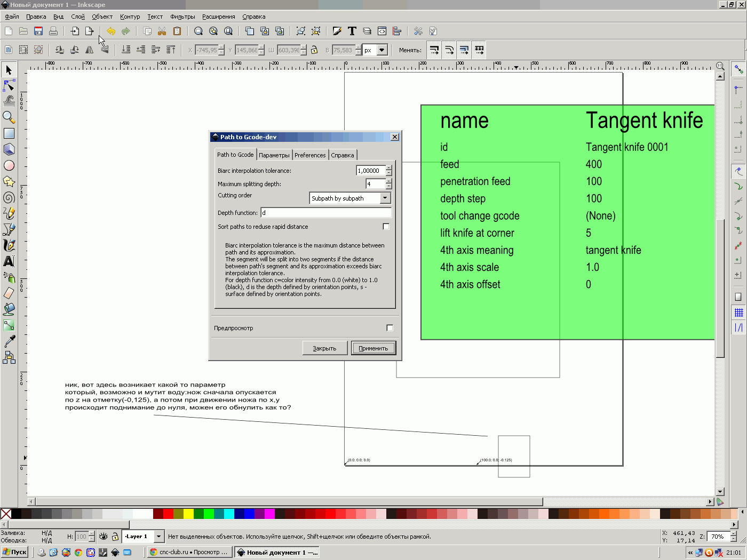
Task: Open the XML editor icon
Action: tap(382, 31)
